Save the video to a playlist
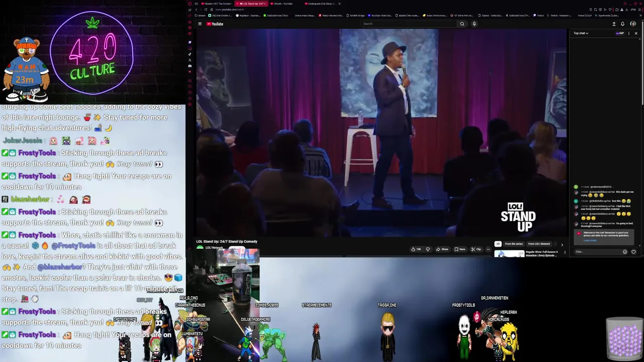644x362 pixels. pyautogui.click(x=460, y=249)
